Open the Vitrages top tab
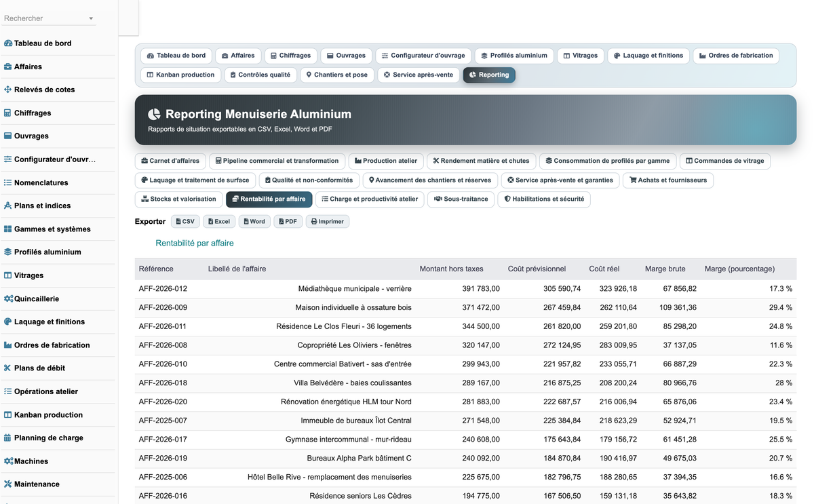This screenshot has height=504, width=814. click(x=581, y=56)
